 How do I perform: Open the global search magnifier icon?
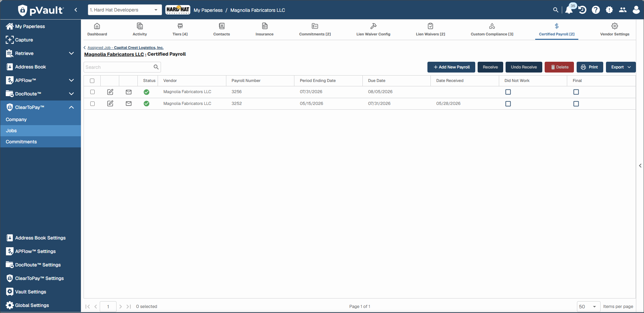coord(556,10)
